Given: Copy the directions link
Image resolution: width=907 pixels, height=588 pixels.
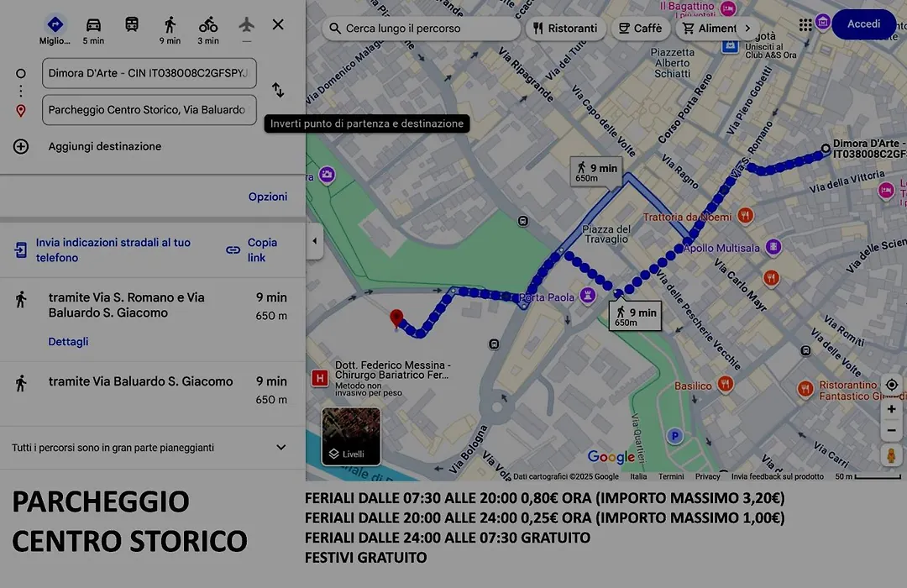Looking at the screenshot, I should click(252, 250).
